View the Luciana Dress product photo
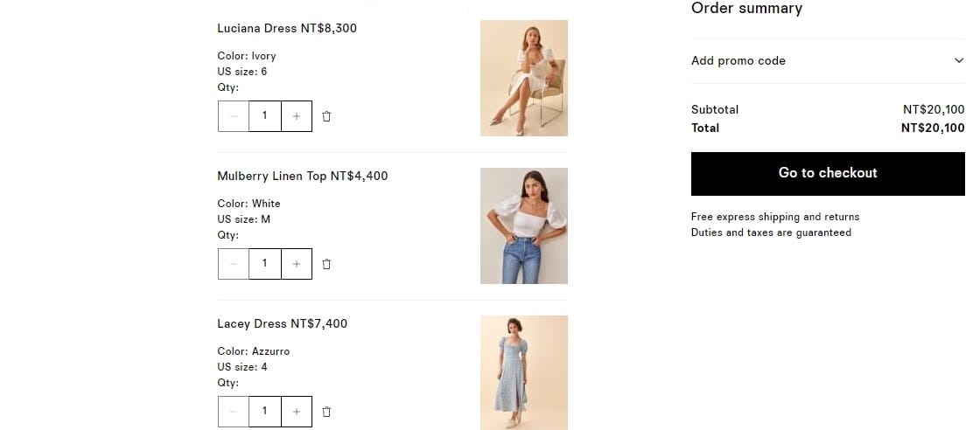This screenshot has height=430, width=980. tap(523, 78)
